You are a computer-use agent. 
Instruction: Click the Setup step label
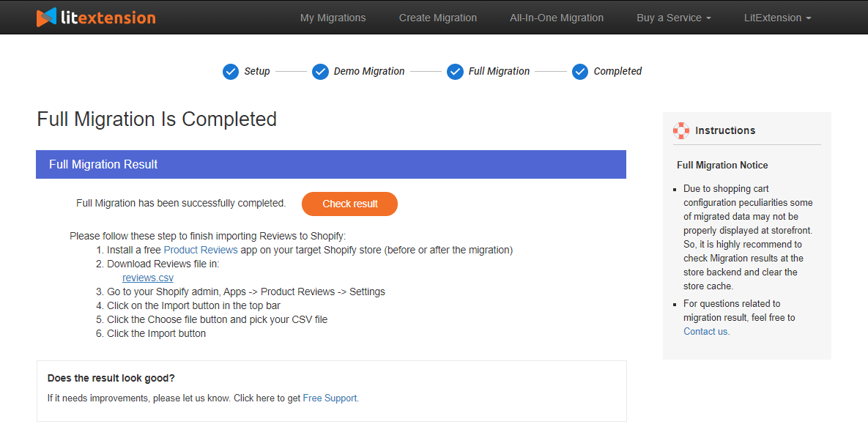(x=257, y=72)
